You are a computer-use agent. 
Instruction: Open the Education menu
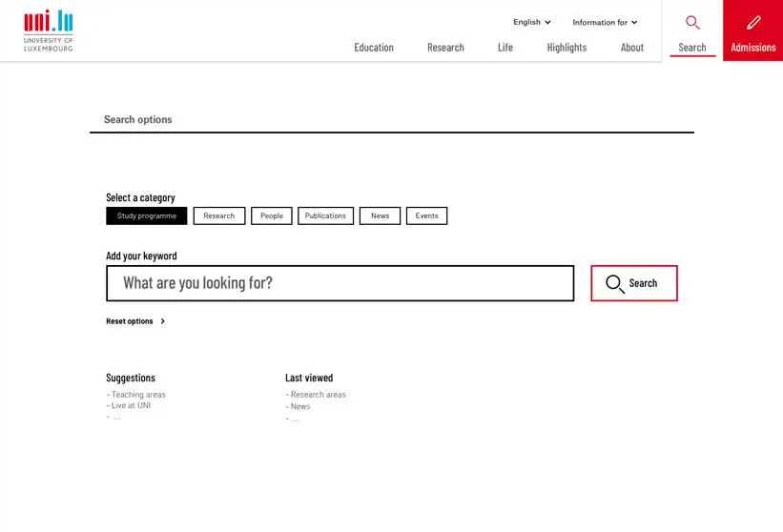click(374, 48)
